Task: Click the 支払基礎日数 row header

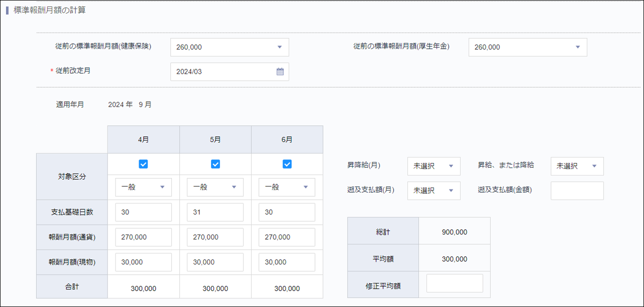Action: [72, 212]
